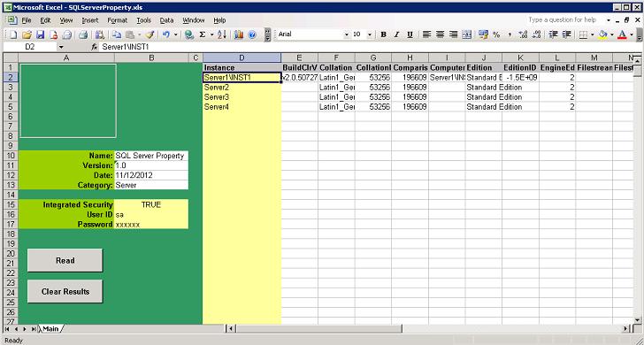This screenshot has width=644, height=345.
Task: Apply Percent style to the cell
Action: click(496, 34)
